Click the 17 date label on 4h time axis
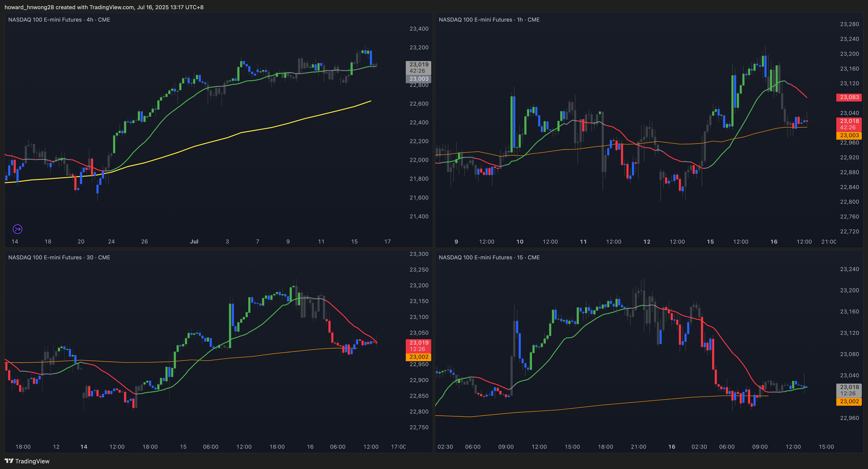Image resolution: width=868 pixels, height=469 pixels. 387,241
